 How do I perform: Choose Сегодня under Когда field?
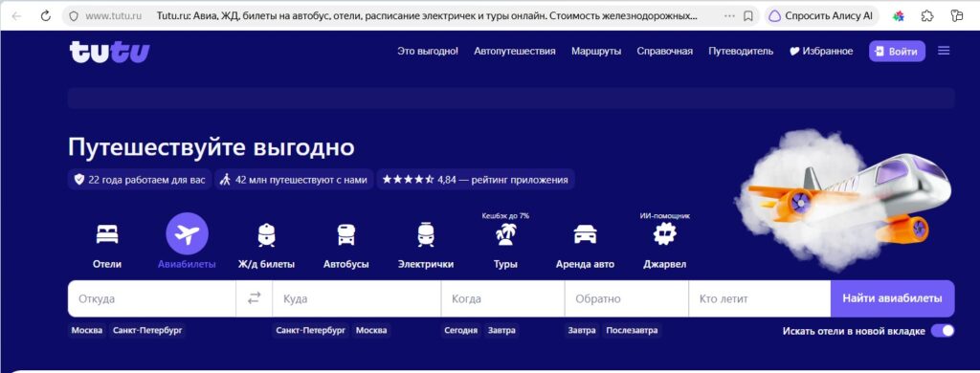click(460, 331)
